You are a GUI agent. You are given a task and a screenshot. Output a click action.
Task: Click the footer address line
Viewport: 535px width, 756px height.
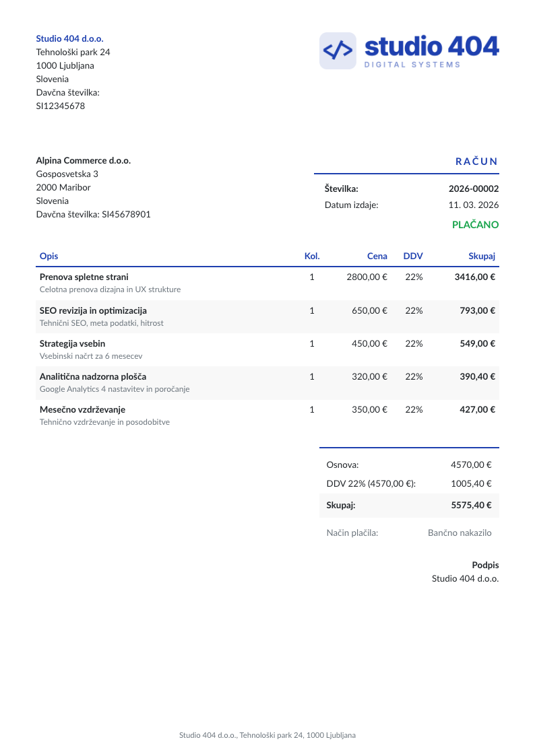pos(267,735)
